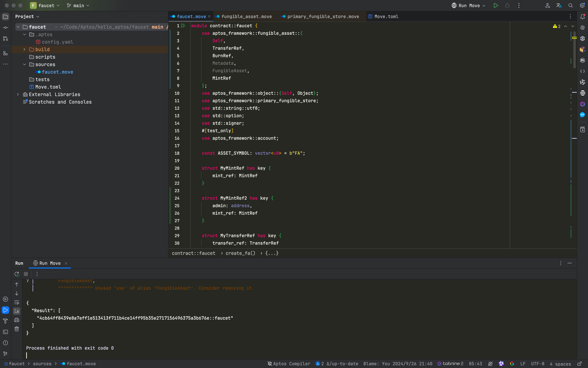Image resolution: width=588 pixels, height=368 pixels.
Task: Open the Build hammer tool window
Action: click(x=5, y=321)
